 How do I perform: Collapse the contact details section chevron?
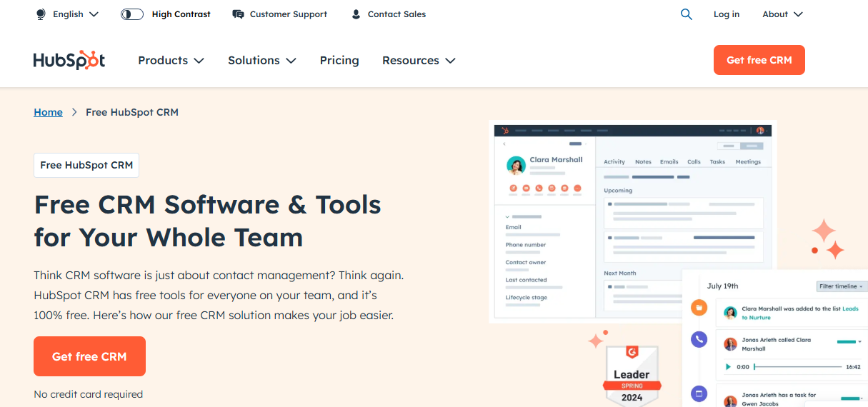[x=507, y=216]
